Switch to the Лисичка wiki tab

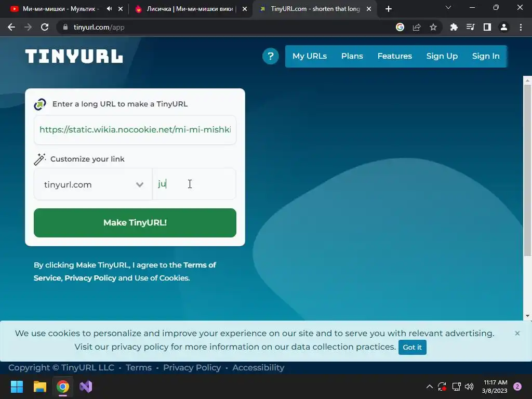(x=190, y=9)
